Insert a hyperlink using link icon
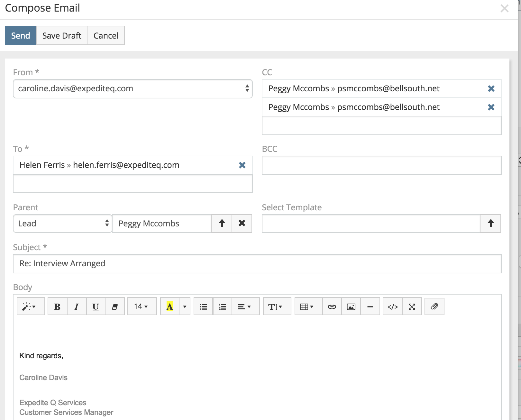Image resolution: width=521 pixels, height=420 pixels. pos(332,306)
